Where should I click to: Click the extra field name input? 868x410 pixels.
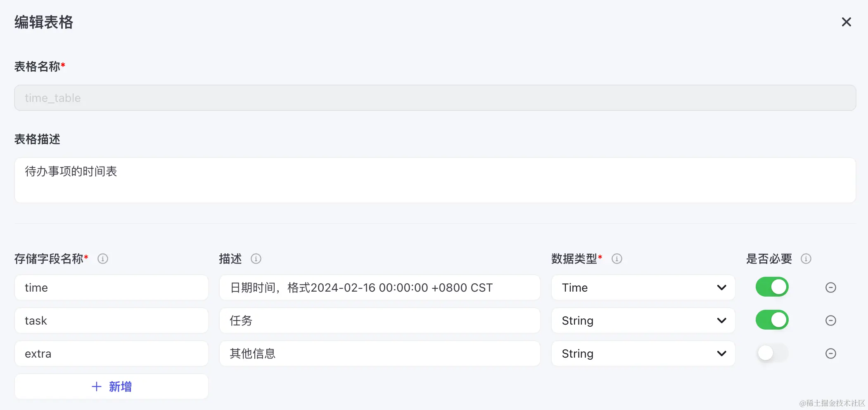pyautogui.click(x=111, y=353)
